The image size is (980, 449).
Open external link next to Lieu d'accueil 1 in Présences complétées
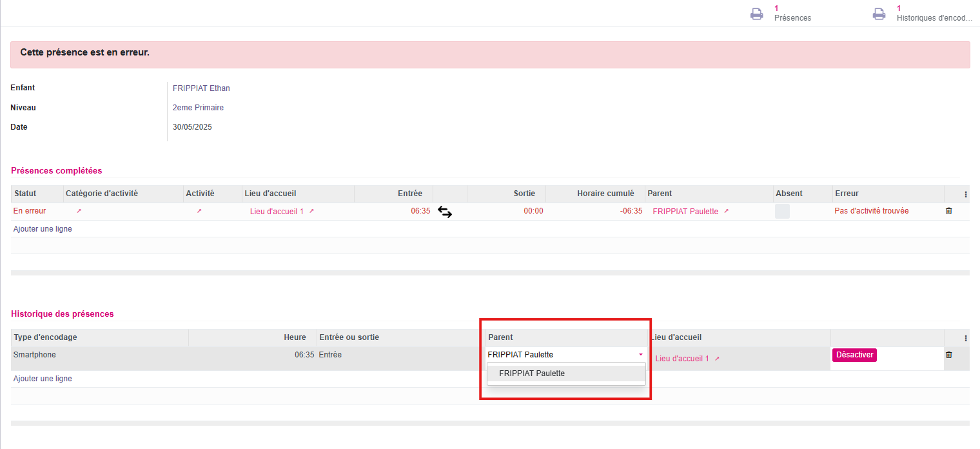311,212
